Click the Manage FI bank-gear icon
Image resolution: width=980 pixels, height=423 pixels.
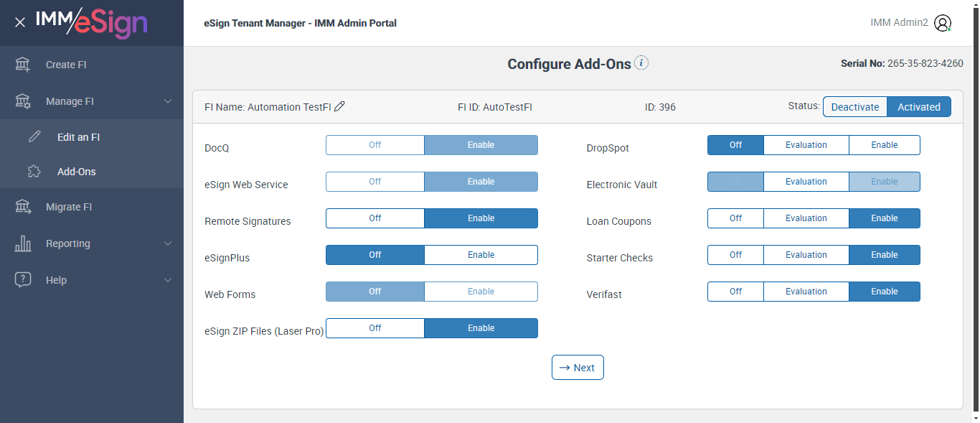[x=23, y=101]
